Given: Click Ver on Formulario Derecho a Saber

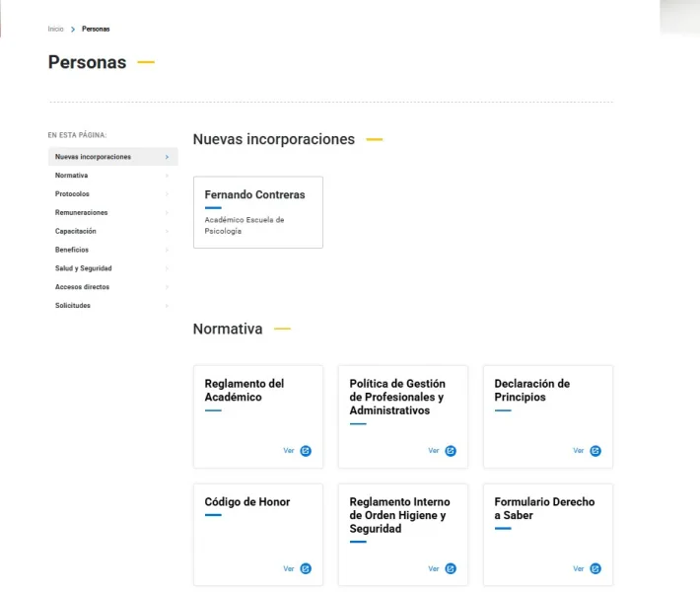Looking at the screenshot, I should [x=579, y=568].
